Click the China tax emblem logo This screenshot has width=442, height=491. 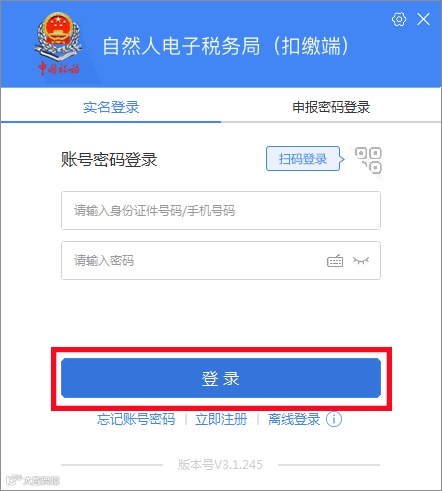coord(58,44)
